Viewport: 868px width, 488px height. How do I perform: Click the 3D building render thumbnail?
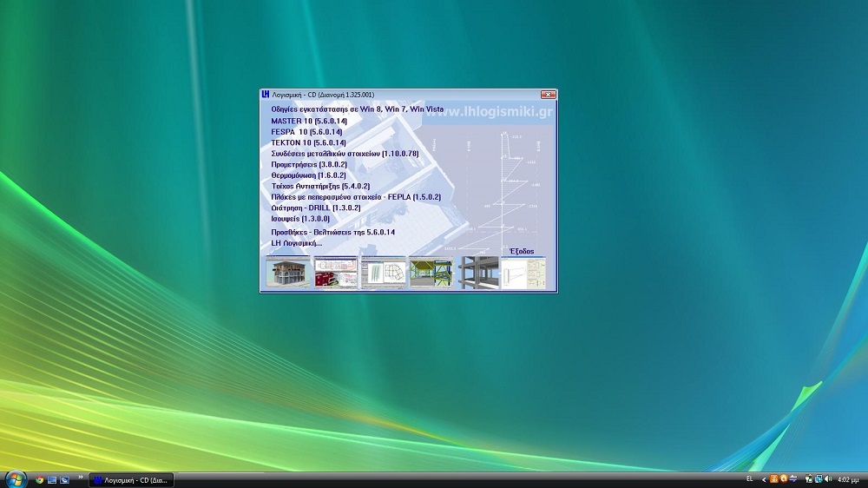point(287,273)
